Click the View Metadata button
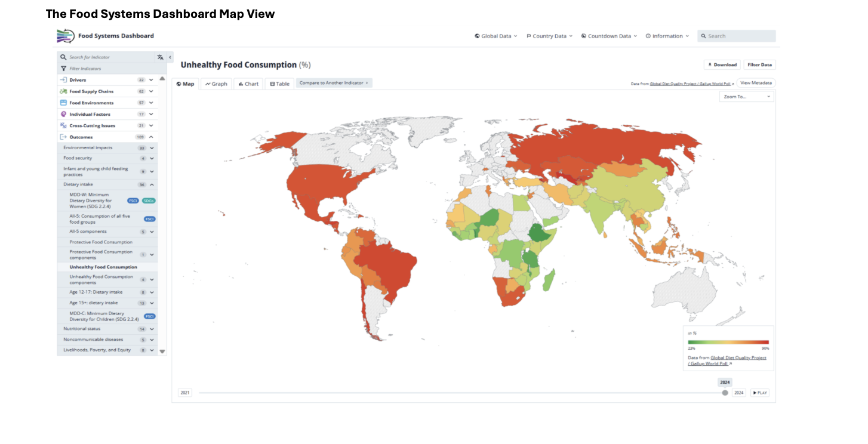 pos(756,84)
